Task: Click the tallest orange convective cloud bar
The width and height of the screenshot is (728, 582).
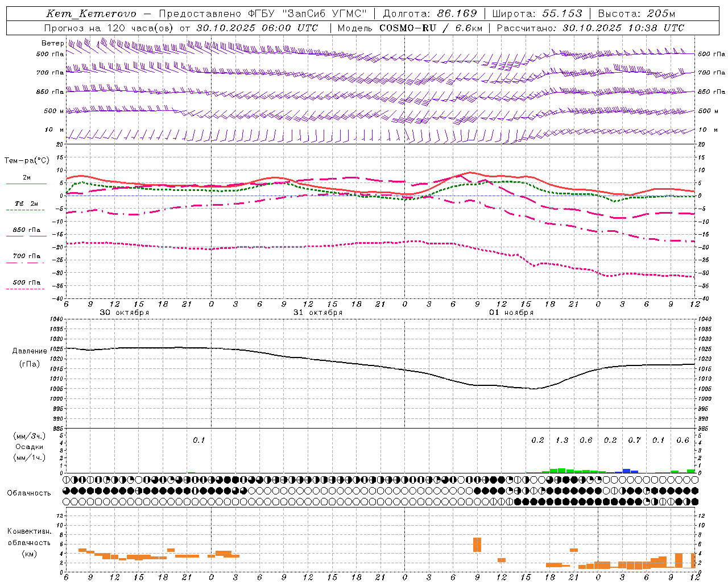Action: tap(477, 544)
